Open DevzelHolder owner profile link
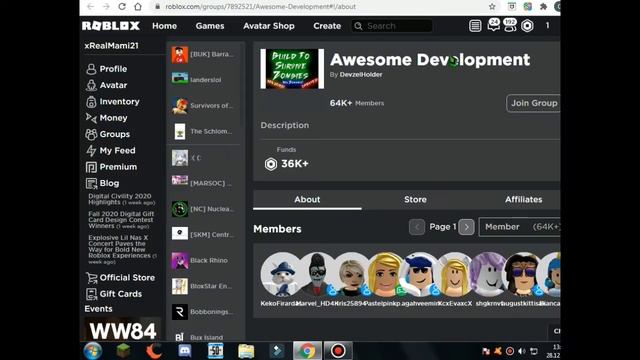Screen dimensions: 640x360 tap(361, 75)
